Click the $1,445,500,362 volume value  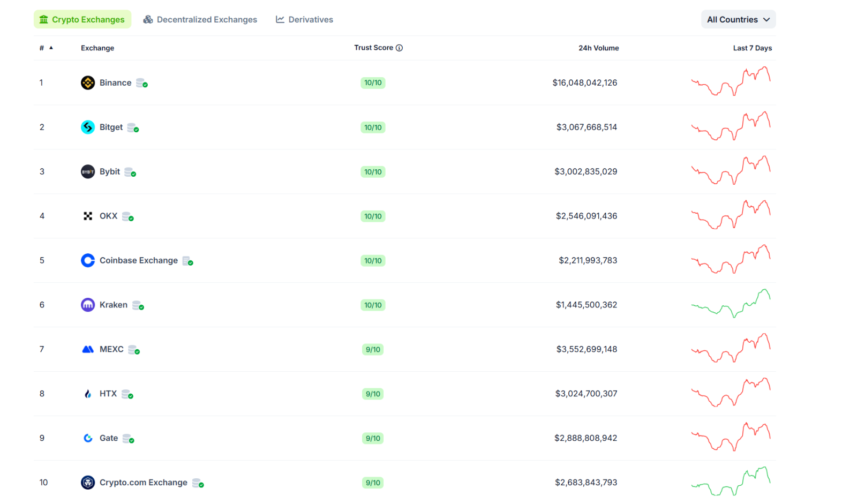586,305
